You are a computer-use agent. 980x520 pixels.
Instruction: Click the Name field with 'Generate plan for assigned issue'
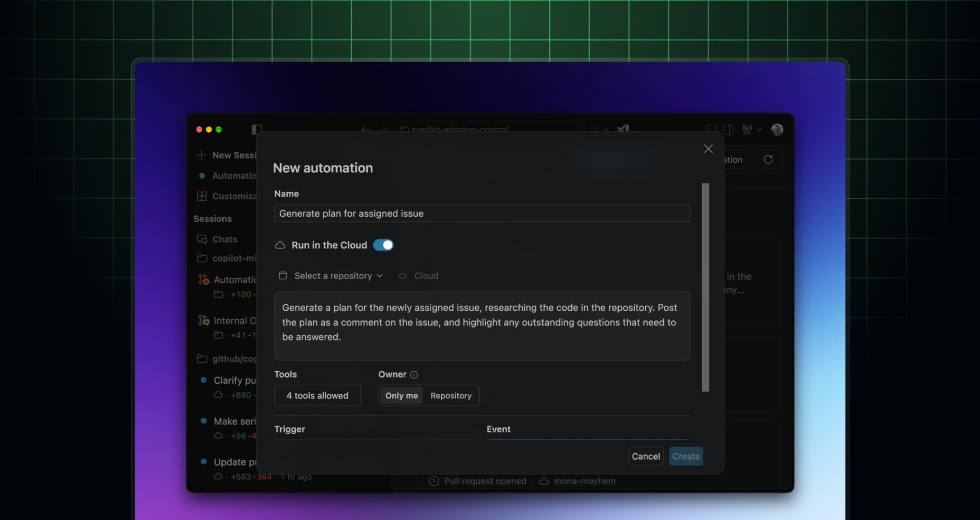pyautogui.click(x=482, y=214)
